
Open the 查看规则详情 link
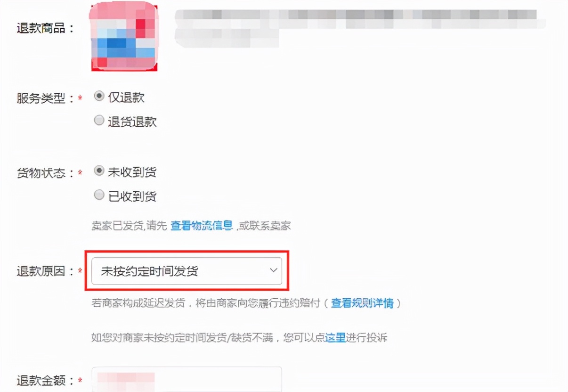[362, 303]
